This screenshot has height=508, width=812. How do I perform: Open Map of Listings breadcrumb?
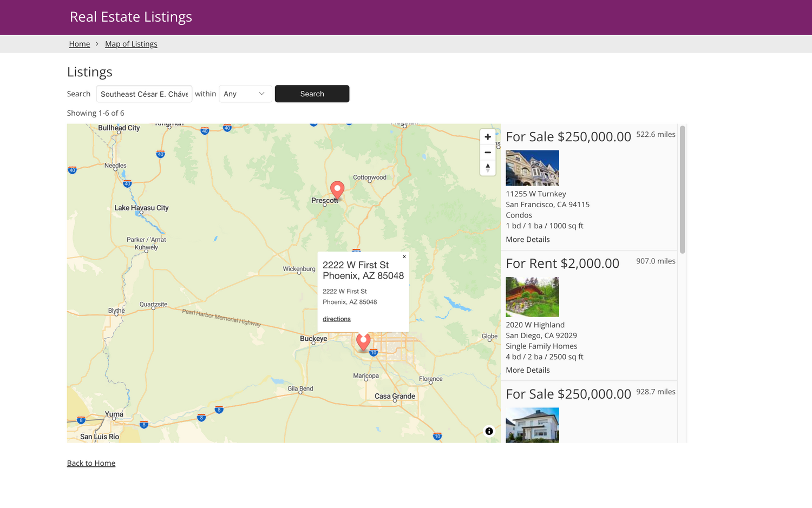(x=131, y=44)
